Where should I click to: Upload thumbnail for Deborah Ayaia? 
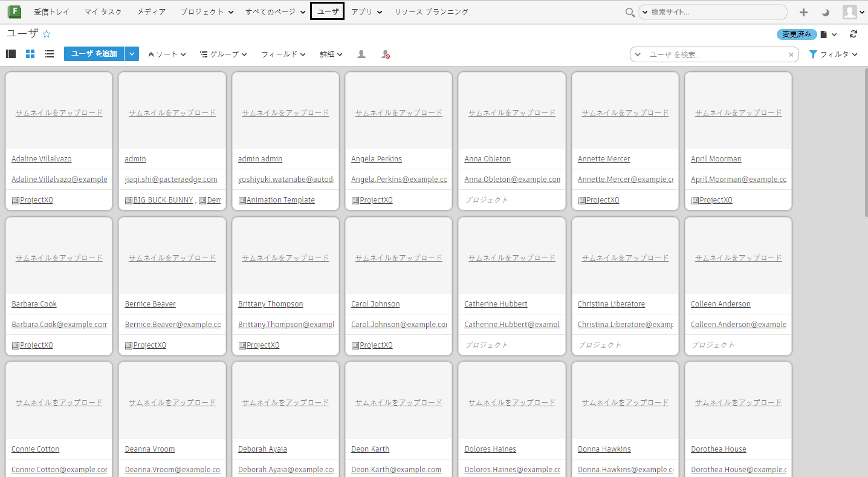pyautogui.click(x=286, y=402)
